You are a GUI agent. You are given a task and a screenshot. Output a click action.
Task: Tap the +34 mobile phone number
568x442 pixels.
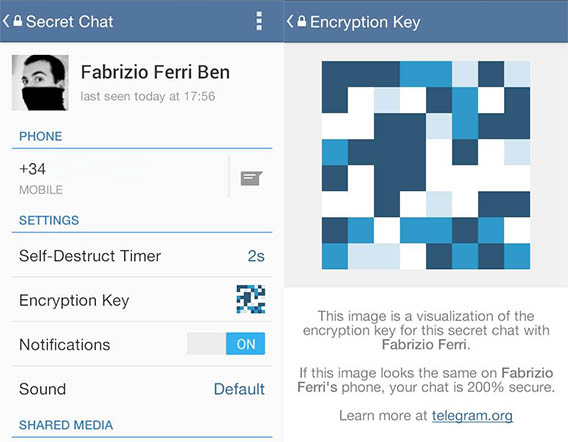coord(33,169)
